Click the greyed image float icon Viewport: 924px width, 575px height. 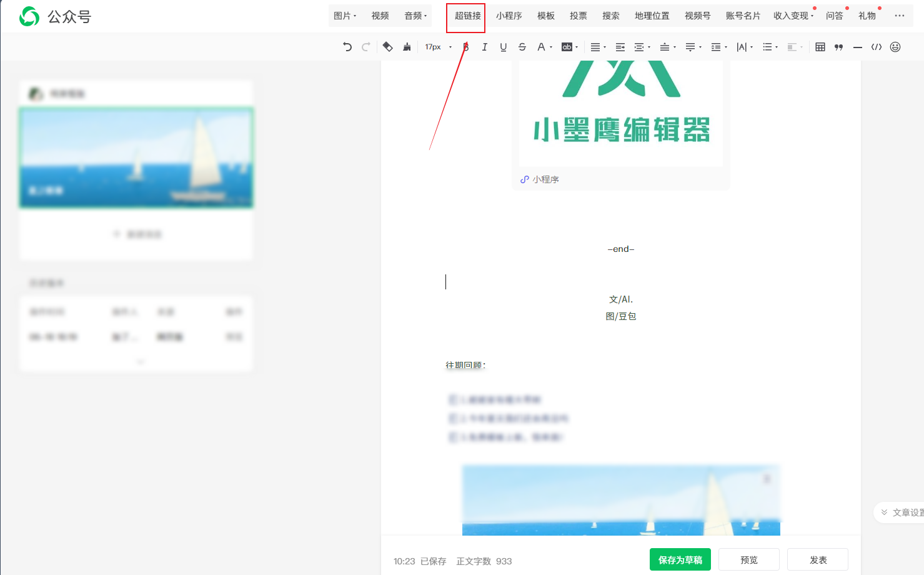click(x=792, y=47)
